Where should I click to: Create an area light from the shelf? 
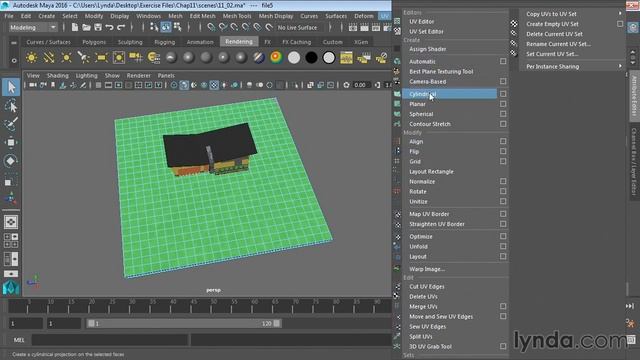[101, 58]
